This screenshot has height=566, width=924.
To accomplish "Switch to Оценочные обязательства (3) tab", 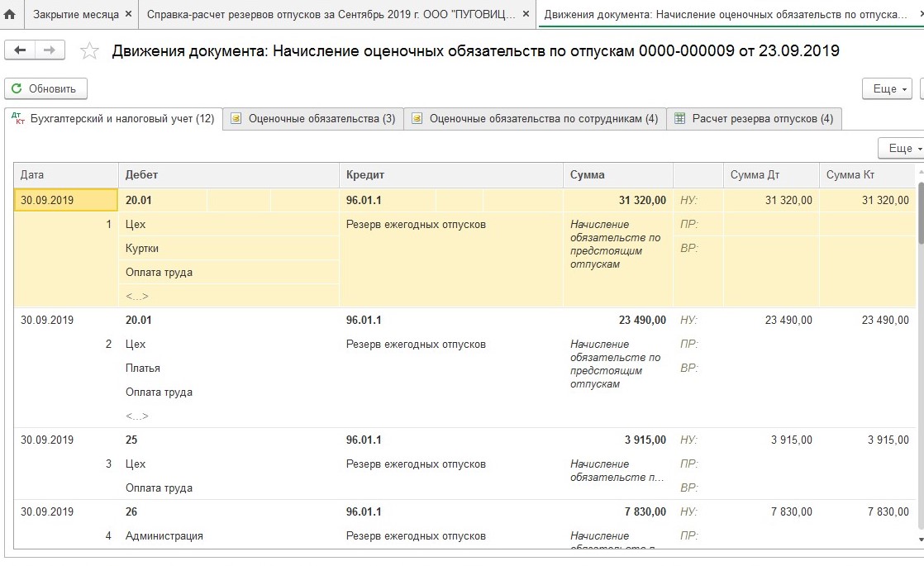I will click(313, 119).
